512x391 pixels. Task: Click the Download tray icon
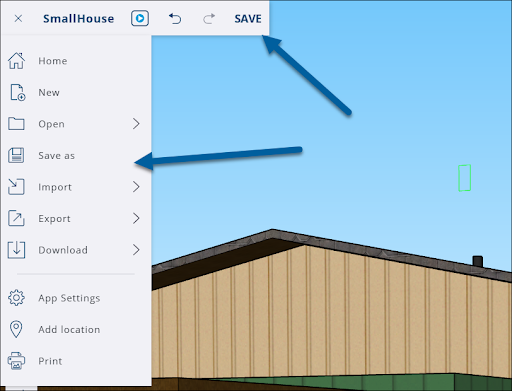click(x=16, y=250)
